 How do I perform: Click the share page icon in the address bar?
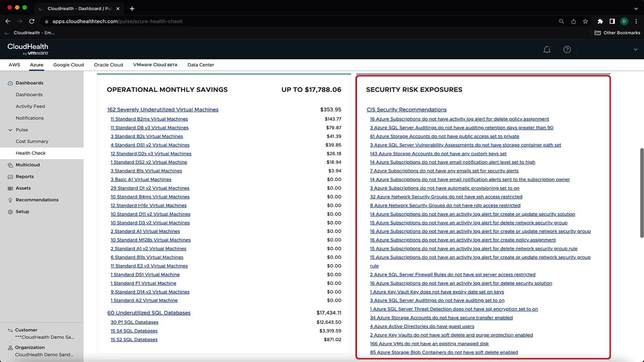[x=574, y=21]
